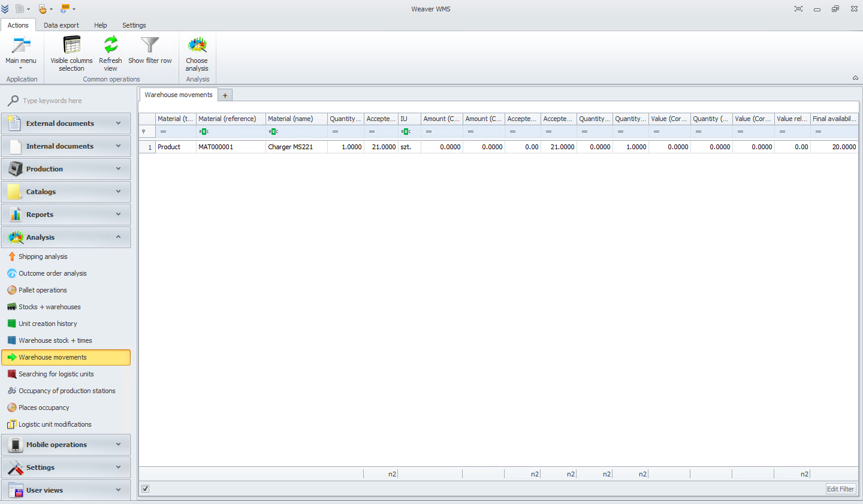This screenshot has height=504, width=863.
Task: Expand the Catalogs section
Action: click(x=66, y=192)
